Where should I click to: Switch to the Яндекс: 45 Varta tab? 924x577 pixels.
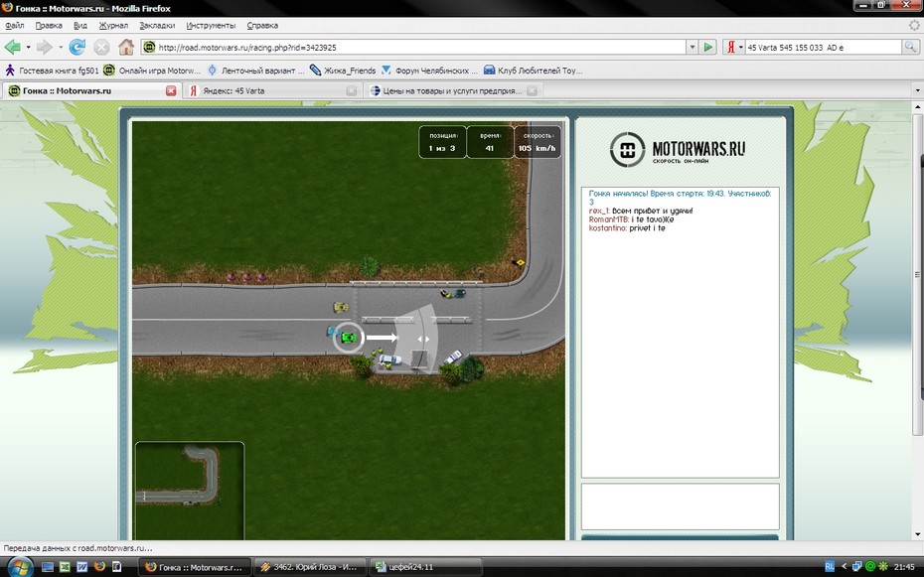[x=271, y=90]
